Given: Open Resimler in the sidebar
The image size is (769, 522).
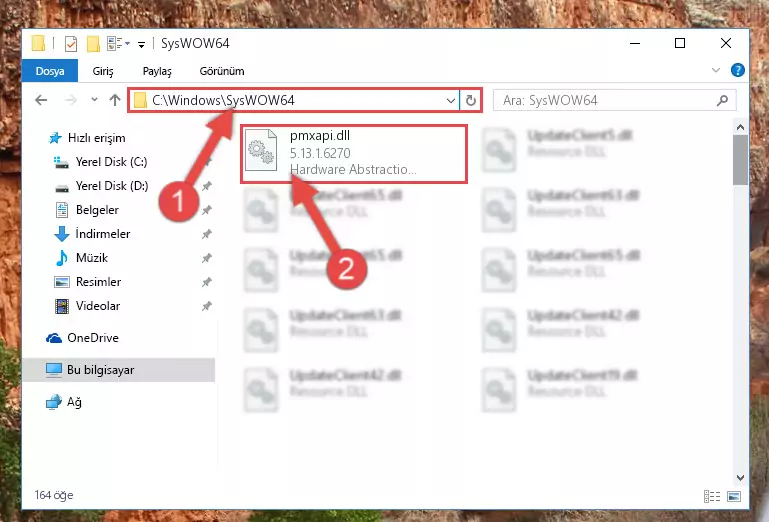Looking at the screenshot, I should 88,282.
